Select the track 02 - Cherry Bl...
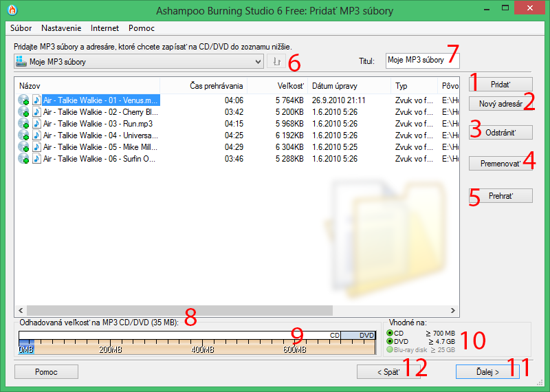 tap(100, 112)
